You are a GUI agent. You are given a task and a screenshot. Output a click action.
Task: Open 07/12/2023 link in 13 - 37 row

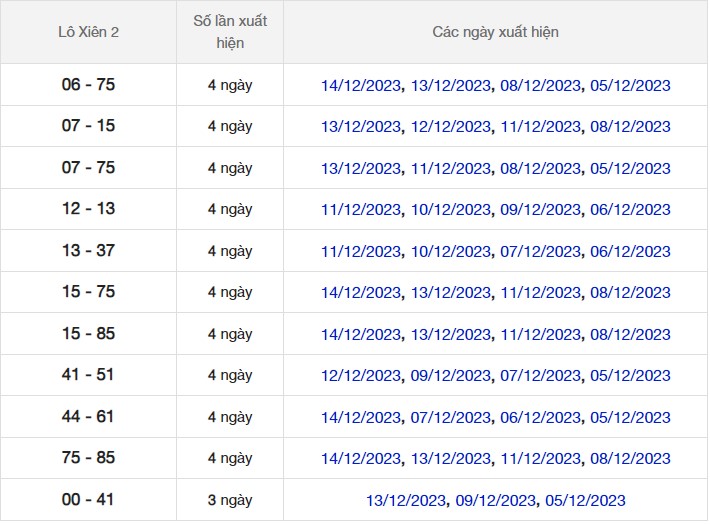pyautogui.click(x=540, y=252)
